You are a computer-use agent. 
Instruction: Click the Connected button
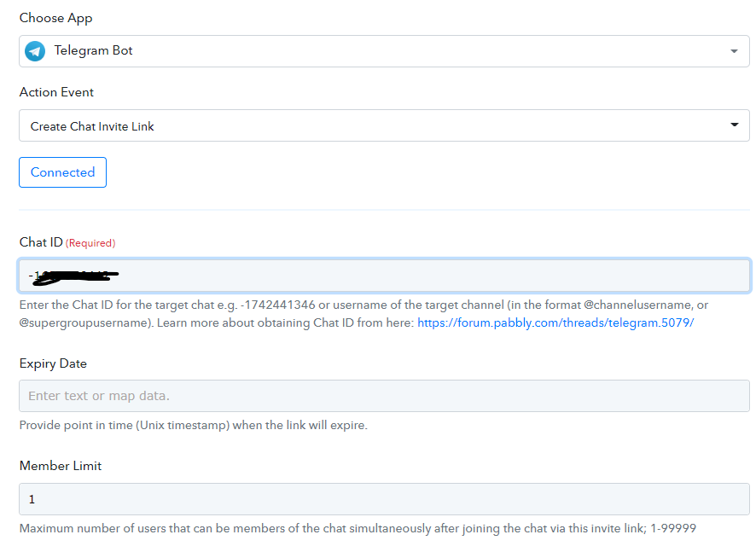point(62,172)
